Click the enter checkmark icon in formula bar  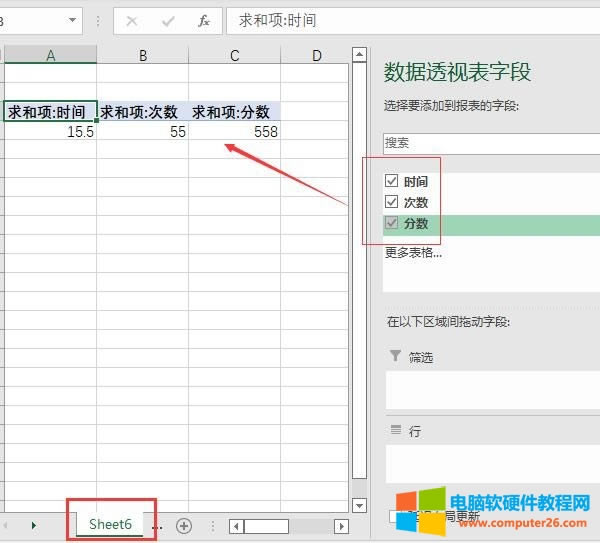click(167, 21)
